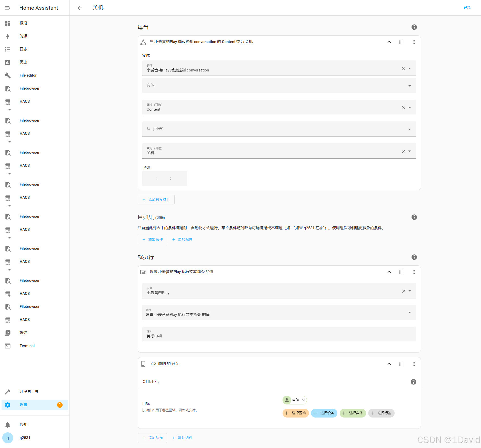This screenshot has height=448, width=481.
Task: Select the 概览 sidebar item
Action: 35,23
